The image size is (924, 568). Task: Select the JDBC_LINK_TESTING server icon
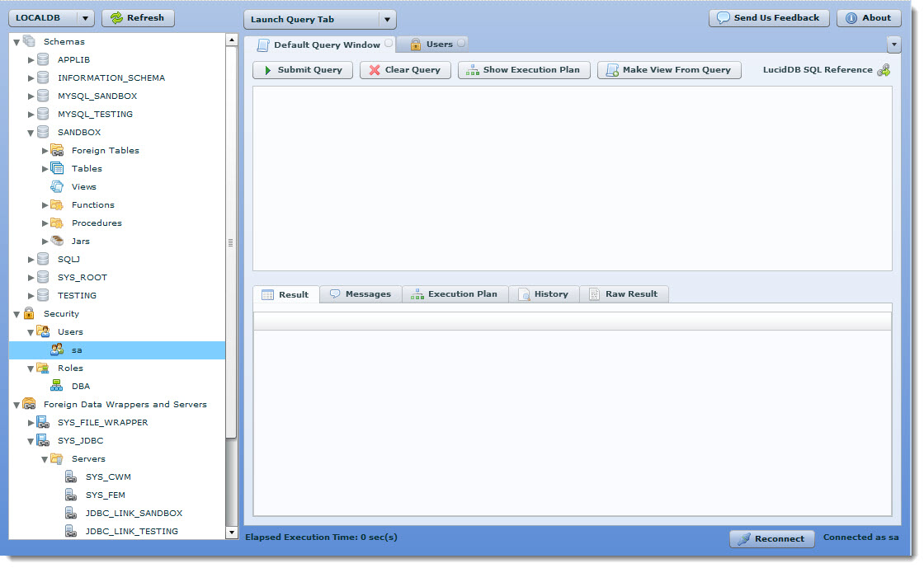click(70, 531)
